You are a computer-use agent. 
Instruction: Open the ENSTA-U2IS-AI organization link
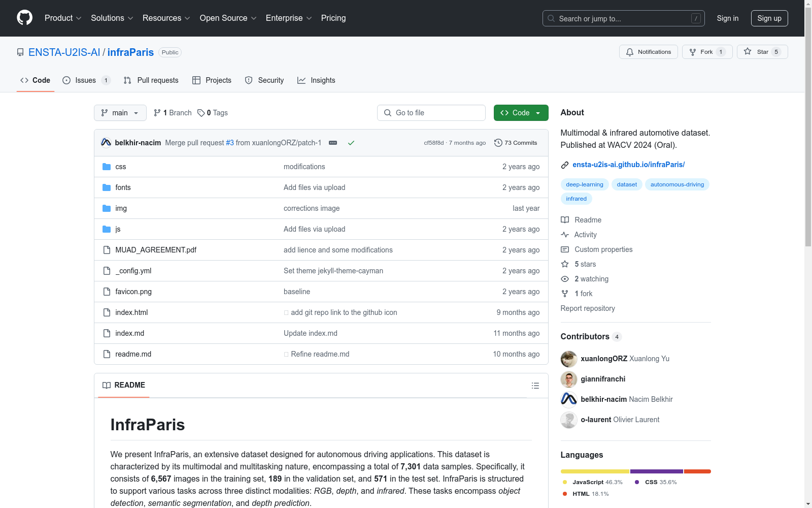(64, 52)
